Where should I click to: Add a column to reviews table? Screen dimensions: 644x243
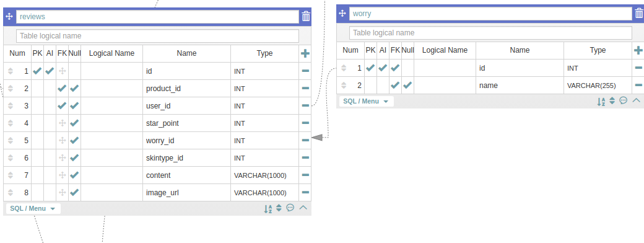click(305, 53)
